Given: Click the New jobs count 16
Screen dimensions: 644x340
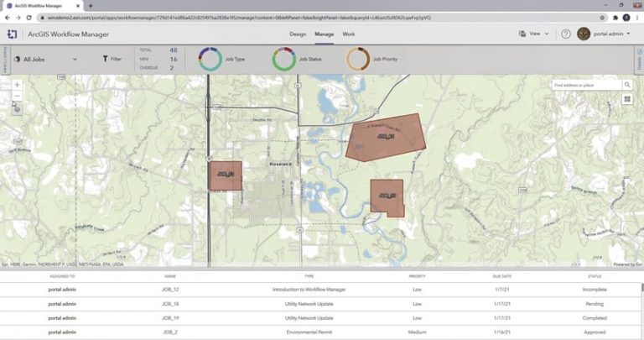Looking at the screenshot, I should click(174, 60).
